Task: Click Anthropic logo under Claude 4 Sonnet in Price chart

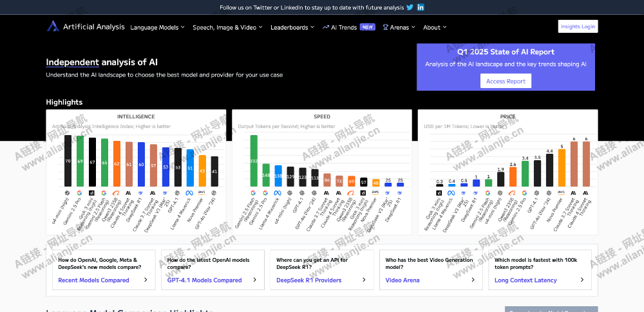Action: tap(586, 192)
